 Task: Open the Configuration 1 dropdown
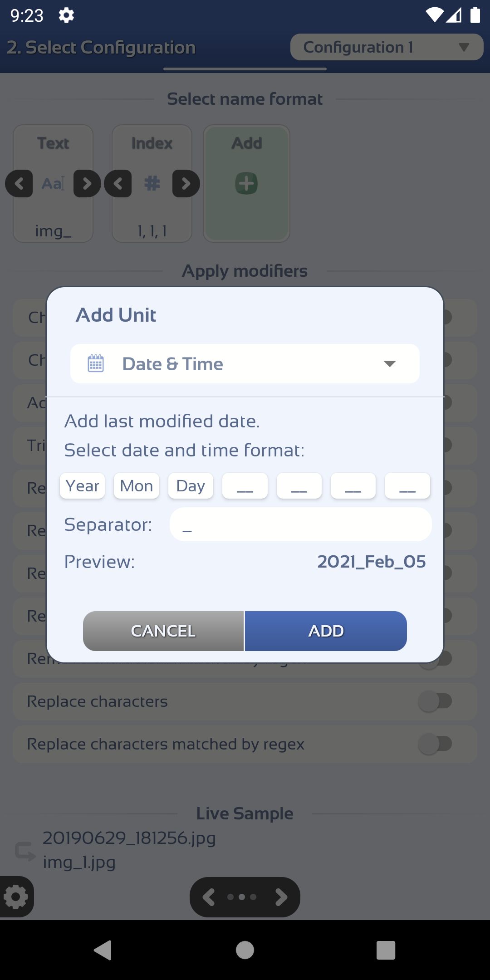click(x=387, y=47)
